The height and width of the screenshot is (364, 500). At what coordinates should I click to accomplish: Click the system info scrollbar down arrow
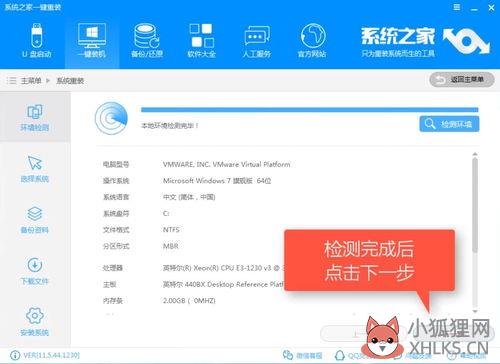(x=475, y=311)
